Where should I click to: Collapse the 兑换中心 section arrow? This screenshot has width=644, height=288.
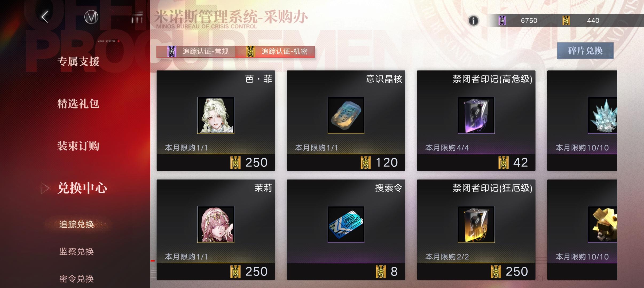[45, 188]
